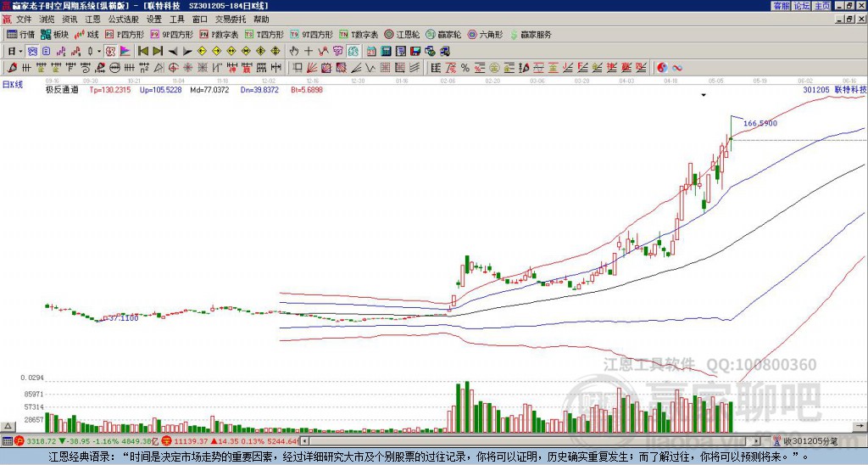Expand the candlestick style dropdown arrow

coord(100,51)
